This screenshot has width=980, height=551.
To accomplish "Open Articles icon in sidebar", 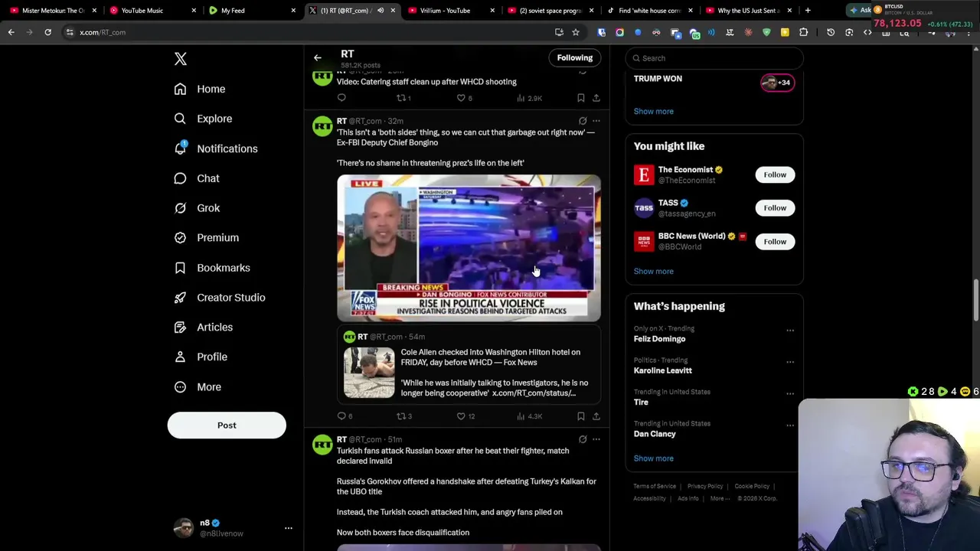I will pyautogui.click(x=180, y=328).
